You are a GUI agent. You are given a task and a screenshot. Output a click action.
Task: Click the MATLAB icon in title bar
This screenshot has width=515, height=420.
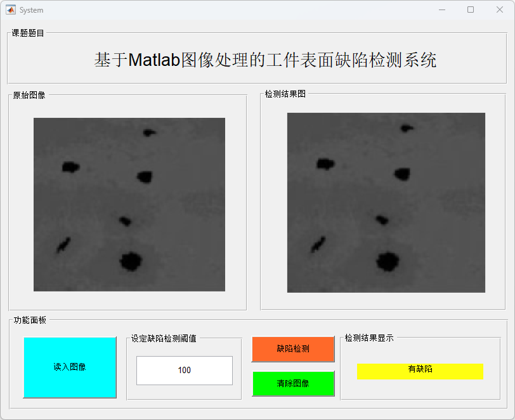[x=11, y=10]
